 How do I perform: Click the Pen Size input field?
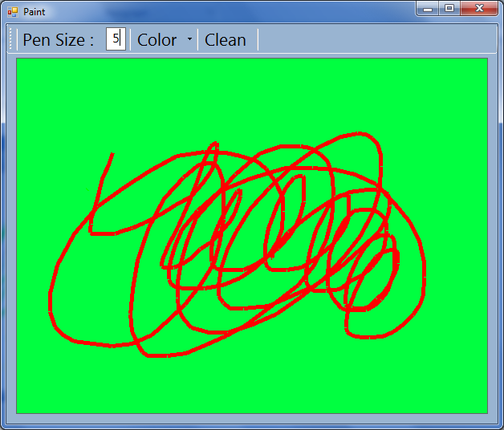click(x=116, y=39)
